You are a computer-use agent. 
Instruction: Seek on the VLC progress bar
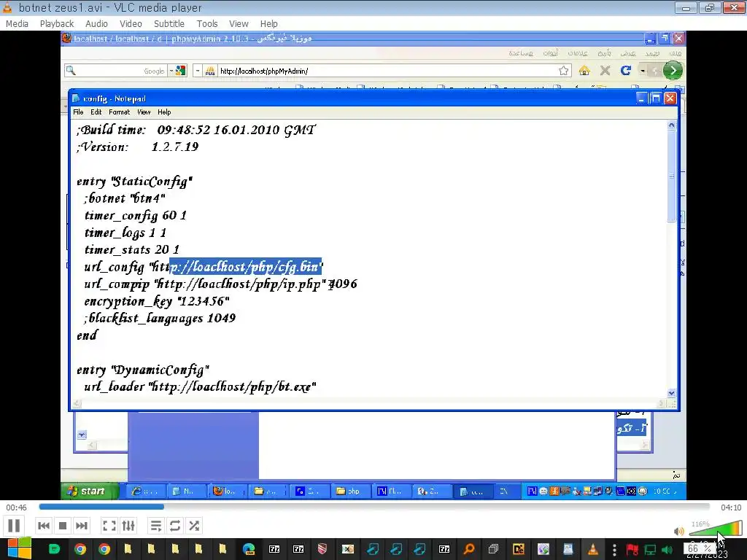374,507
